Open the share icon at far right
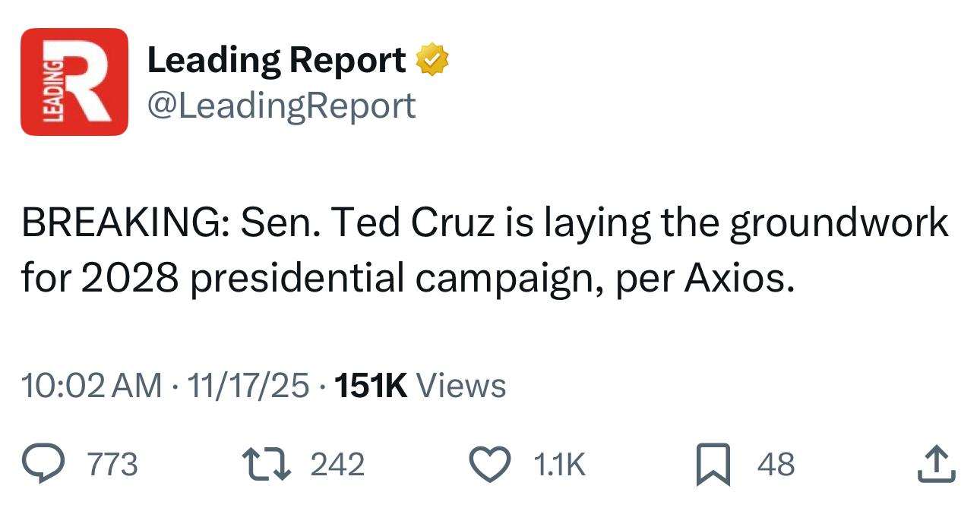980x530 pixels. [x=935, y=465]
